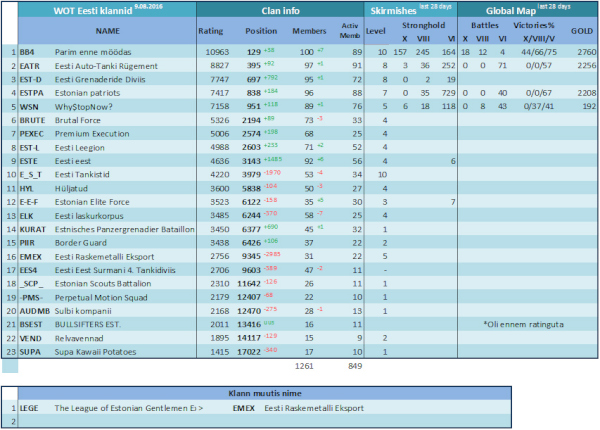Click the 'Skirmishes' section header
Screen dimensions: 600x430
pyautogui.click(x=411, y=10)
